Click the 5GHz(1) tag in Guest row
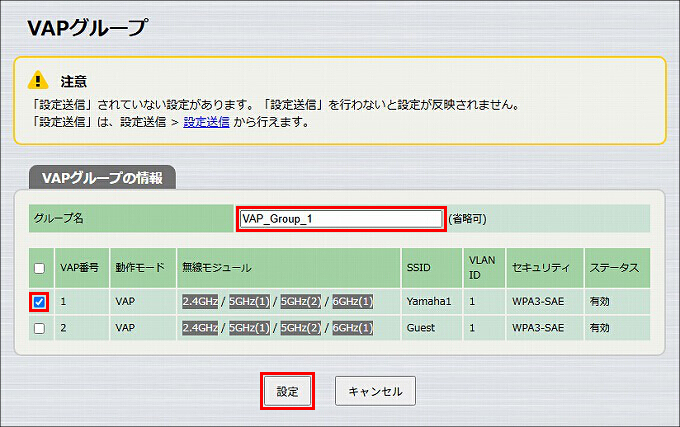Screen dimensions: 680x427 [249, 328]
